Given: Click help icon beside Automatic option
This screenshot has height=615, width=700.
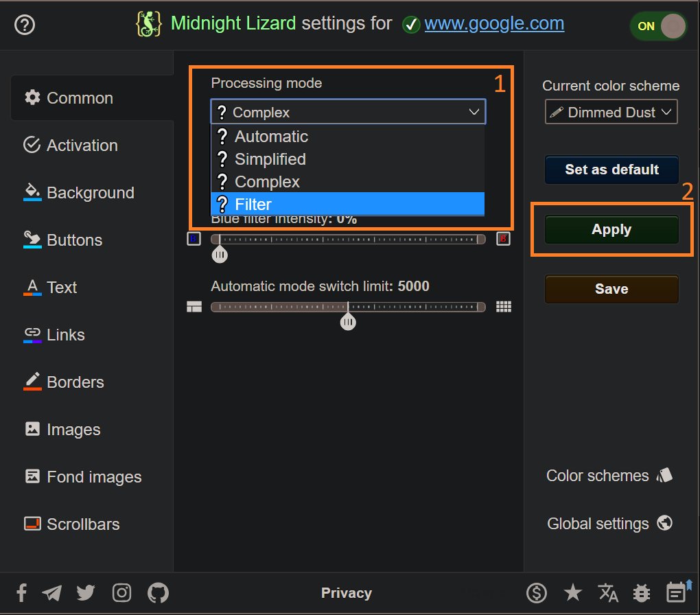Looking at the screenshot, I should [x=222, y=136].
